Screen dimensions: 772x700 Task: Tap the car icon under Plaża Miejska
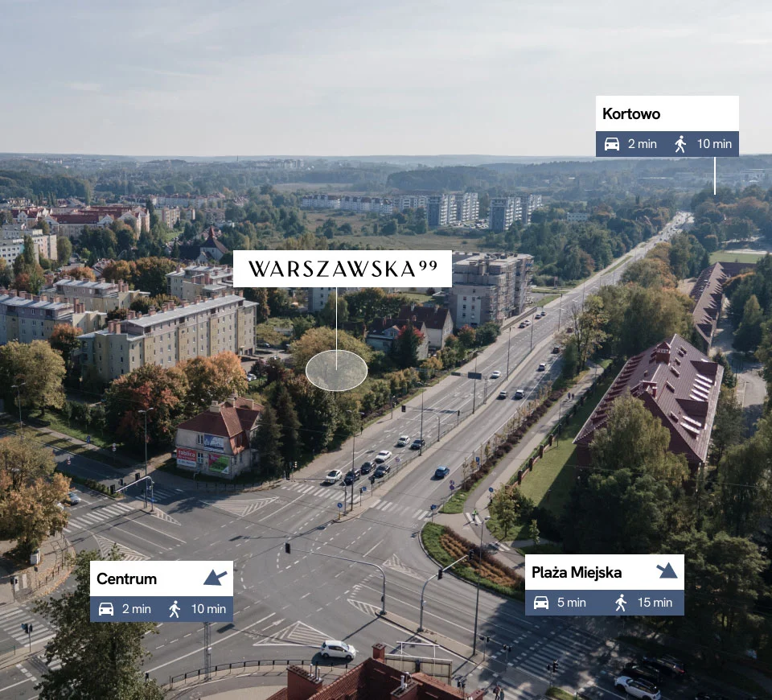542,603
